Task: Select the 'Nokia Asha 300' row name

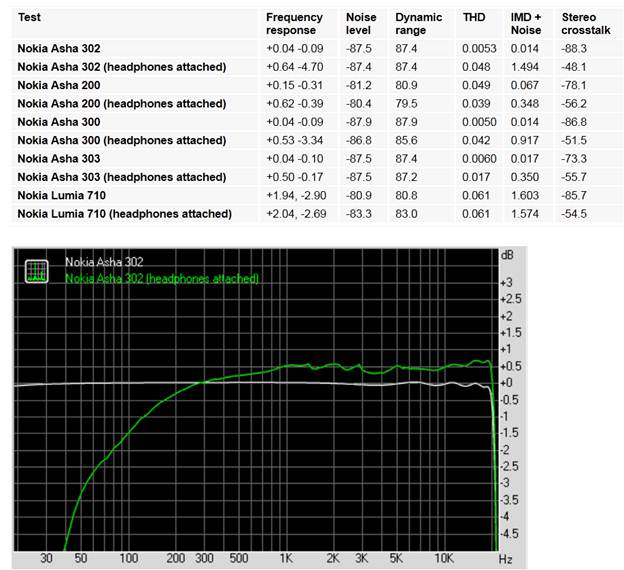Action: pyautogui.click(x=59, y=122)
